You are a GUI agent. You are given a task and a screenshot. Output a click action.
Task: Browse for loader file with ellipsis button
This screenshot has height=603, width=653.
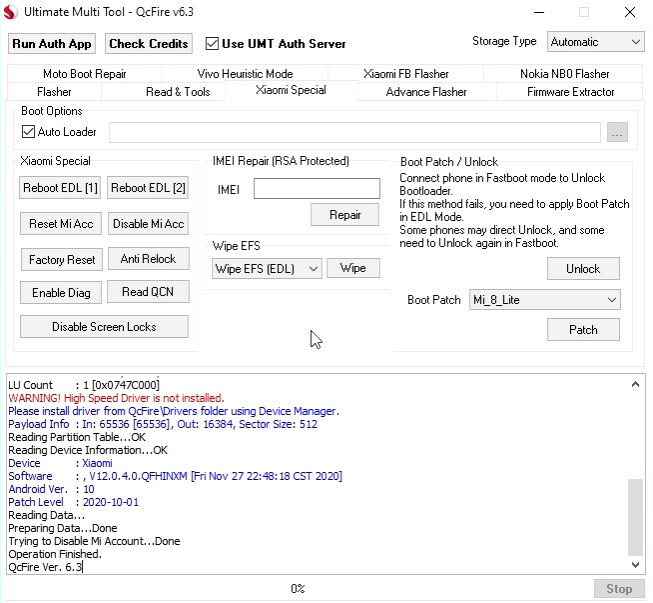(x=617, y=132)
